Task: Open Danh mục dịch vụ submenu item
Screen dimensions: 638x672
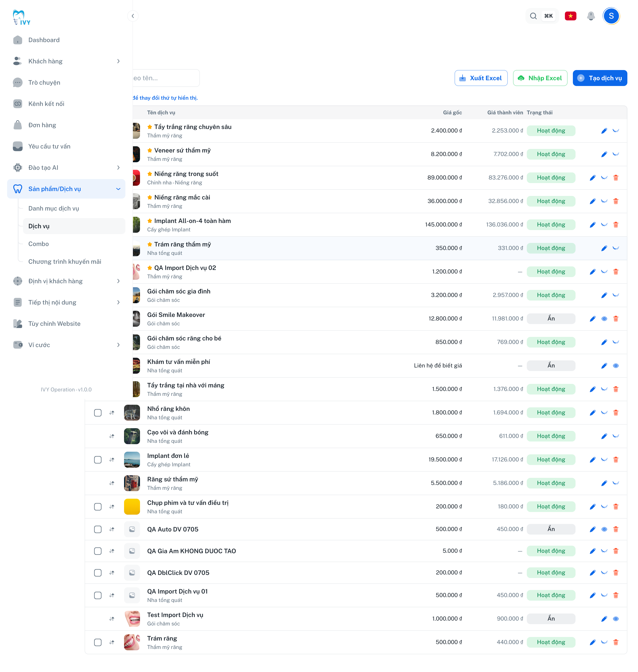Action: click(74, 208)
